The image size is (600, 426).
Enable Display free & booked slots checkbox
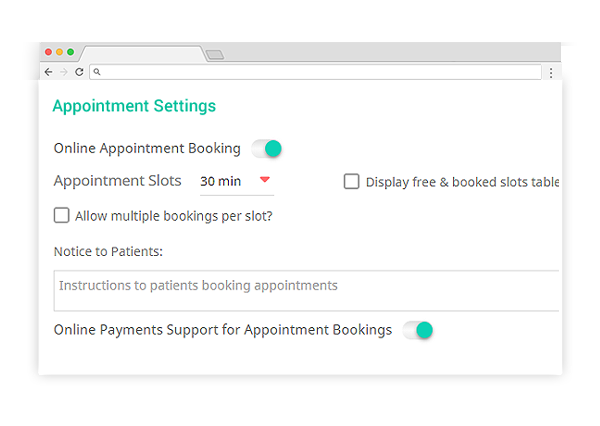[x=352, y=182]
